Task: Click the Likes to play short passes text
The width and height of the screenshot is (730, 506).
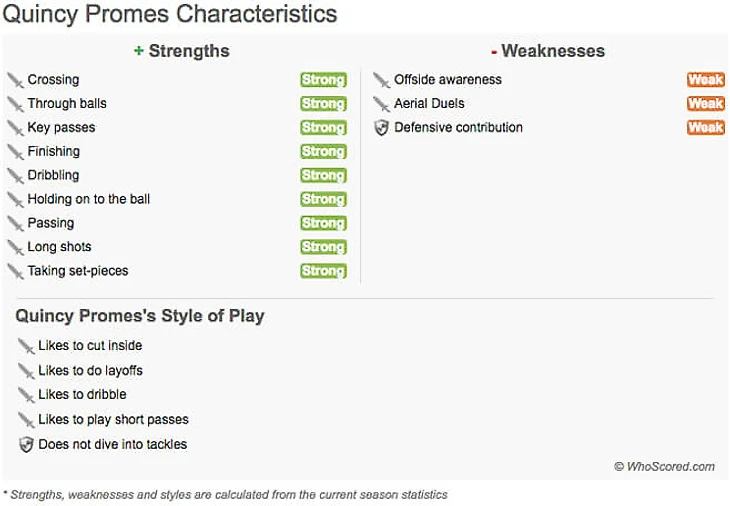Action: (113, 419)
